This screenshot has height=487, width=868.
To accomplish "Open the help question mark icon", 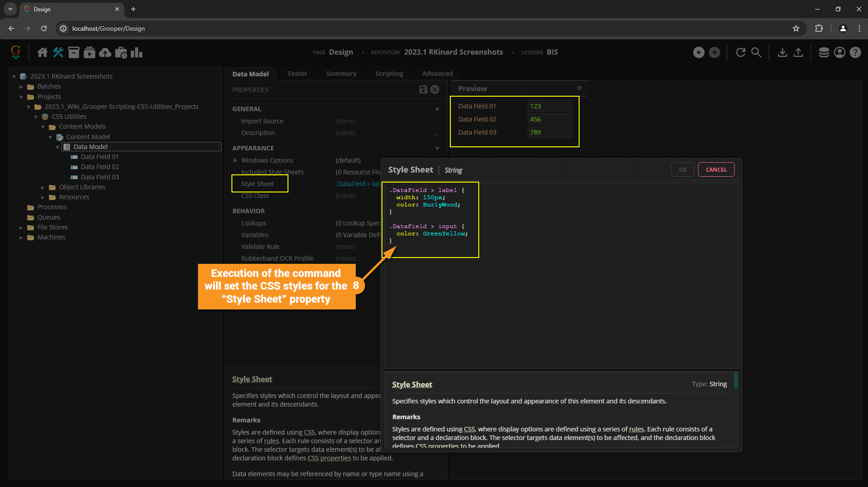I will click(x=855, y=52).
